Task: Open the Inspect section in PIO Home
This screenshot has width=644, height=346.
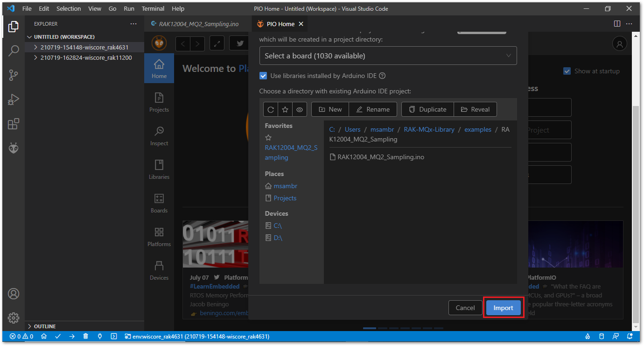Action: (159, 135)
